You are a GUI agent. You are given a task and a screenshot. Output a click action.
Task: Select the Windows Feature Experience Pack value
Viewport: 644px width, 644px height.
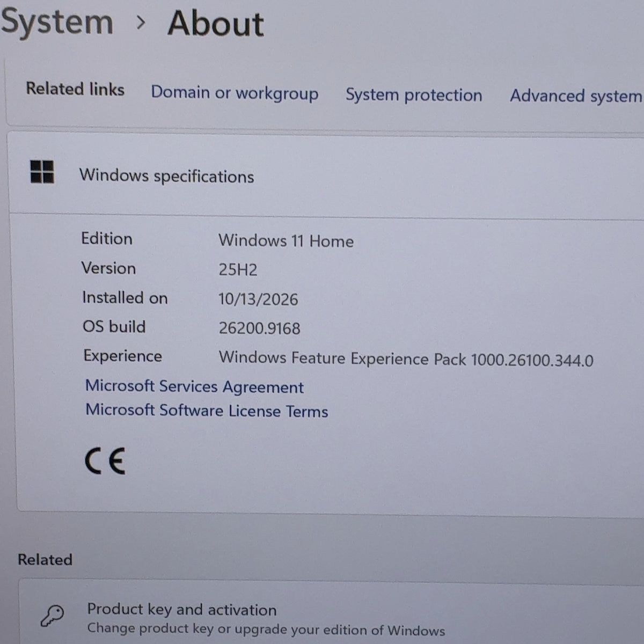[406, 358]
